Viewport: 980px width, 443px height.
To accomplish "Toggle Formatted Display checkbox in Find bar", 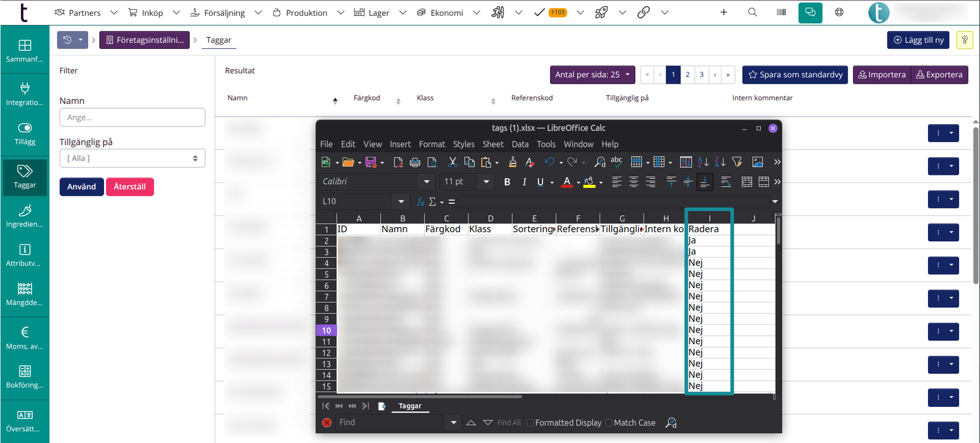I will point(530,423).
